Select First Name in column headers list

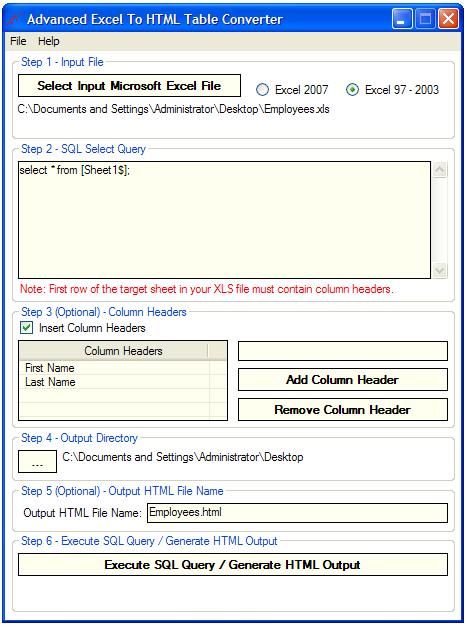coord(114,368)
